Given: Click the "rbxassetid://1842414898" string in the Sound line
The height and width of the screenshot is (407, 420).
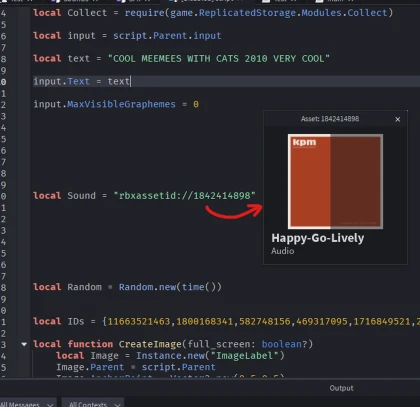Looking at the screenshot, I should pos(185,196).
